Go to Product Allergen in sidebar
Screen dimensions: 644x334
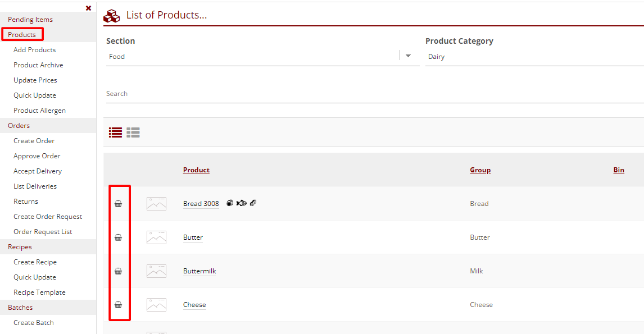(x=39, y=111)
